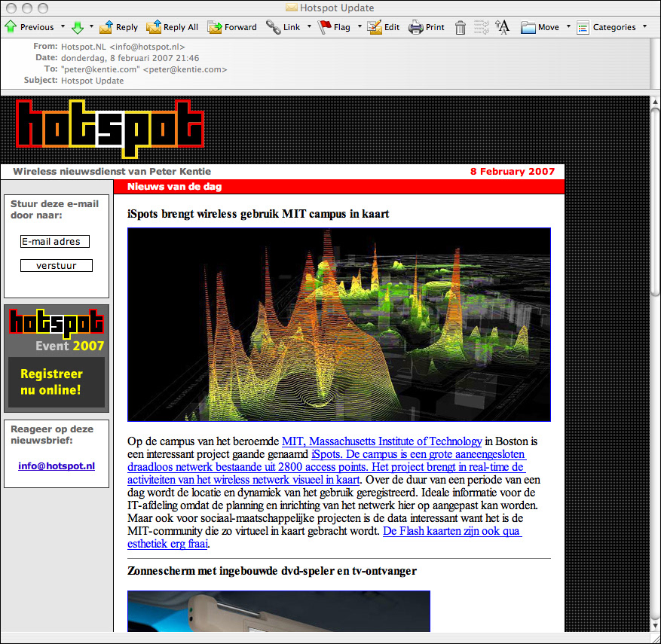Screen dimensions: 661x644
Task: Expand the dropdown beside the green down arrow
Action: pyautogui.click(x=91, y=26)
